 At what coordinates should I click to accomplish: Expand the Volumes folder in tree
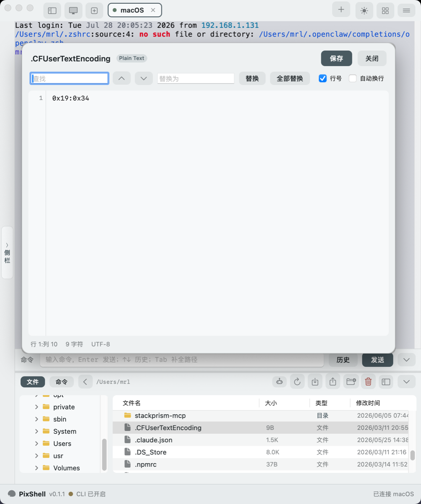(x=37, y=468)
